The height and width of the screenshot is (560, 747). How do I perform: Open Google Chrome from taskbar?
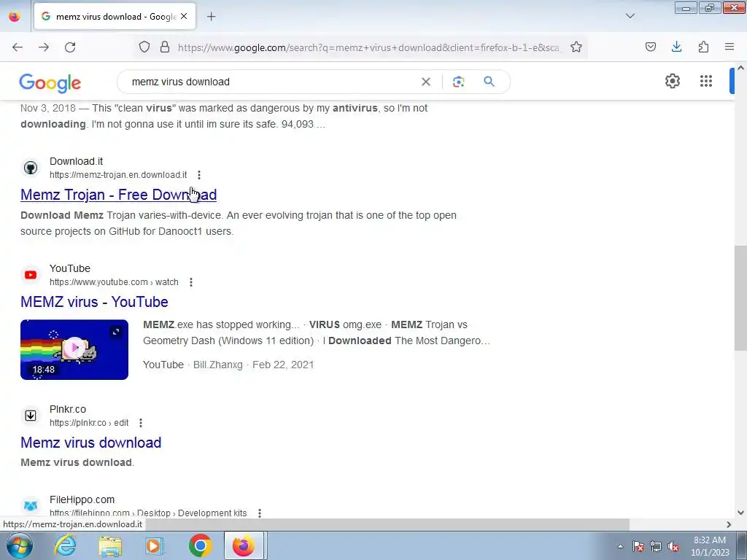tap(200, 545)
